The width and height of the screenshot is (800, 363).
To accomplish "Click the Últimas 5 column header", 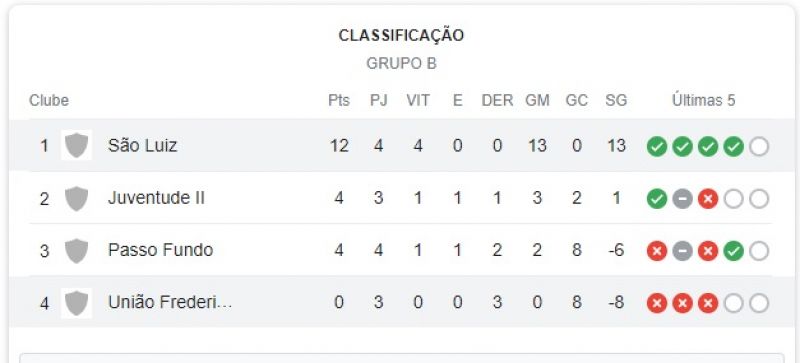I will [x=704, y=101].
